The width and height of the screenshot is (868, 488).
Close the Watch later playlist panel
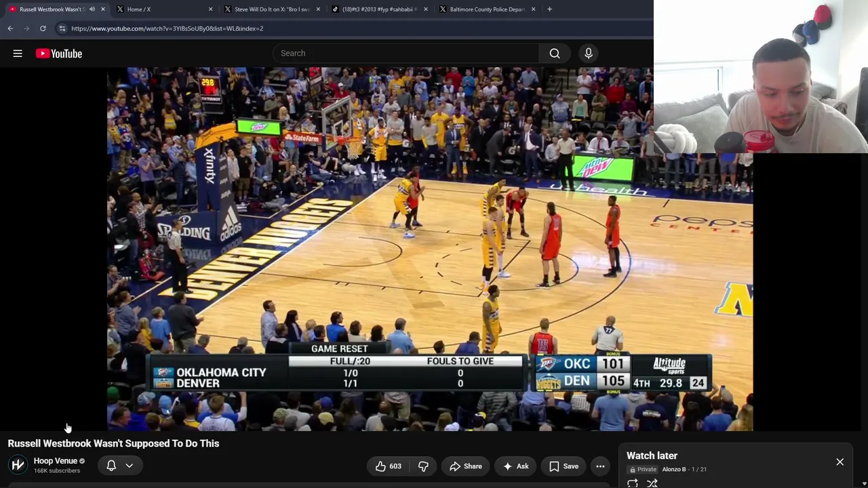(840, 462)
